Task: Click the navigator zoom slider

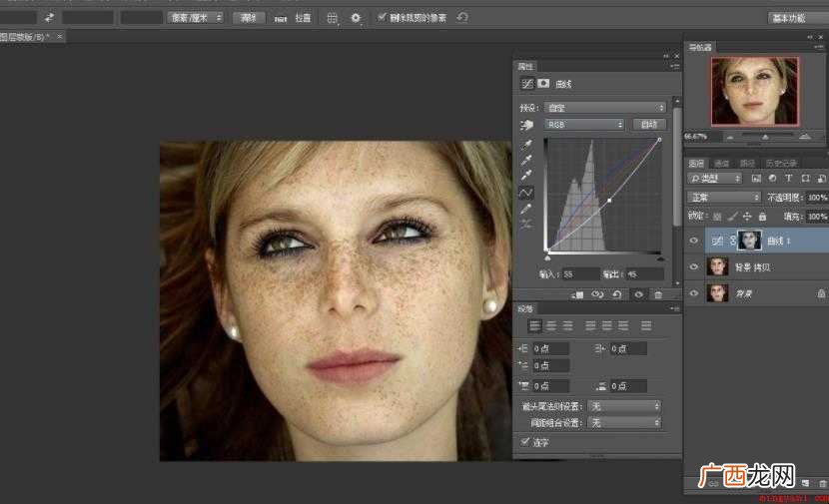Action: point(765,137)
